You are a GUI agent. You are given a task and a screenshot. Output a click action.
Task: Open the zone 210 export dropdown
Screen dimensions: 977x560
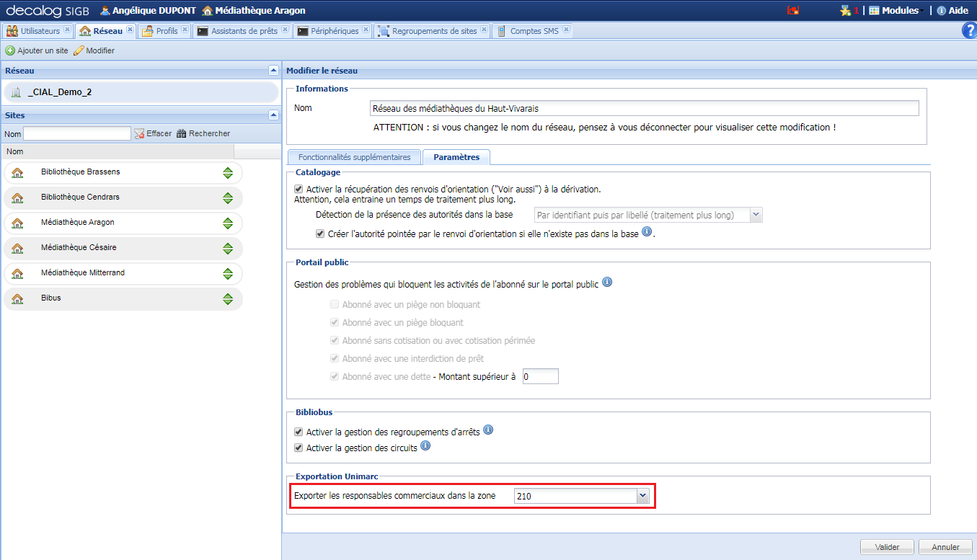pyautogui.click(x=642, y=495)
